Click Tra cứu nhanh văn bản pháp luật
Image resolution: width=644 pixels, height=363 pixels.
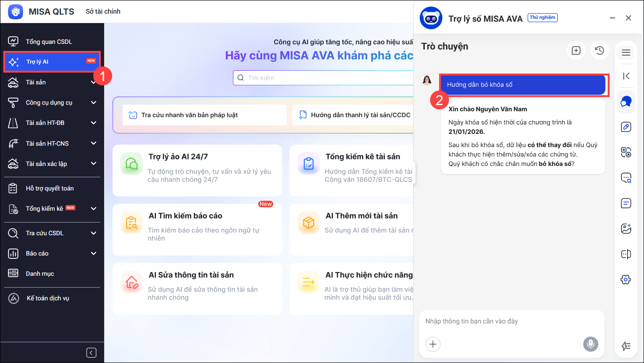point(204,115)
